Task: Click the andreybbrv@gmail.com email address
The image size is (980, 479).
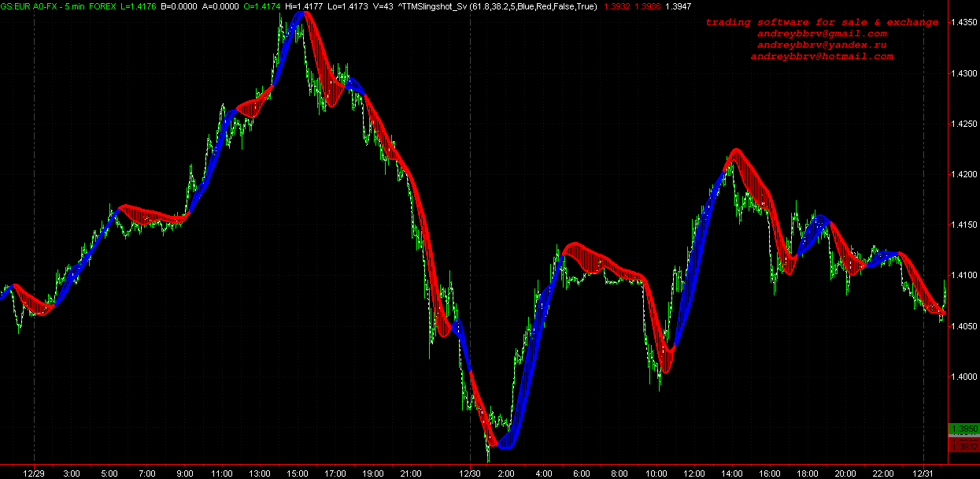Action: click(822, 34)
